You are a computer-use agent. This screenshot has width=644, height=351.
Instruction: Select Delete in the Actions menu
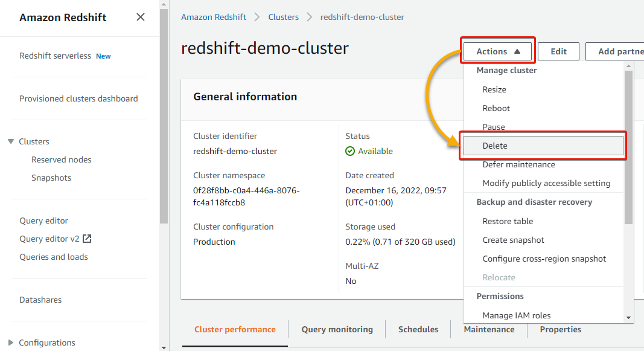click(543, 146)
